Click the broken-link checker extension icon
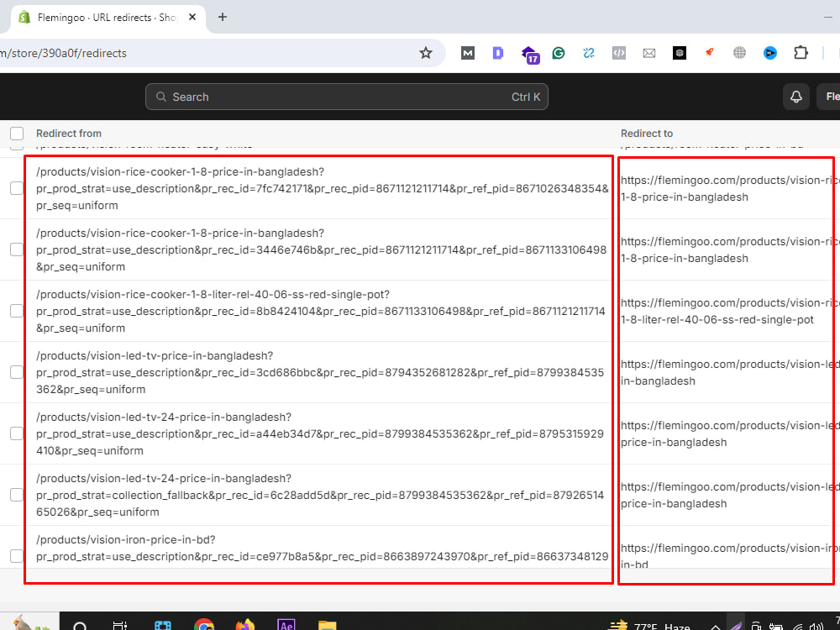 click(589, 52)
